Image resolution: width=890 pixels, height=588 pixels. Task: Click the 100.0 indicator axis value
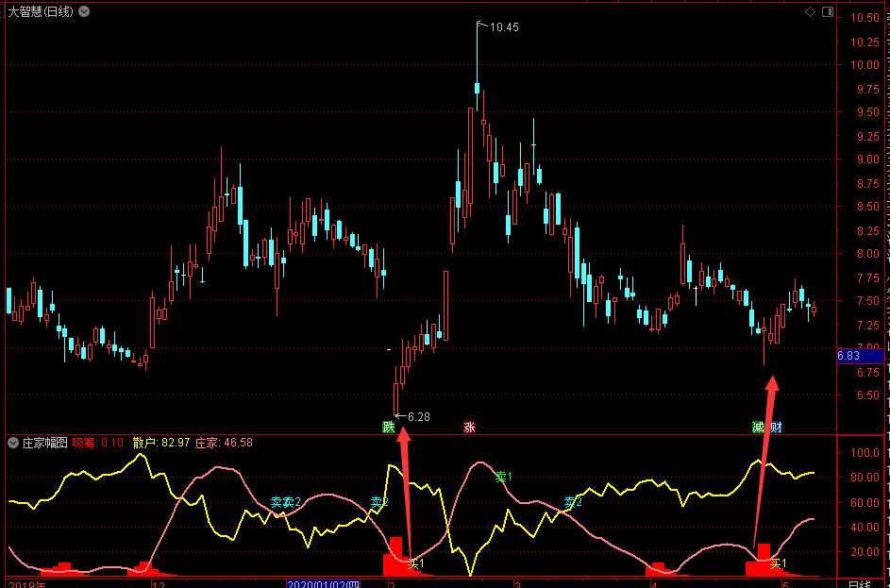pos(865,453)
